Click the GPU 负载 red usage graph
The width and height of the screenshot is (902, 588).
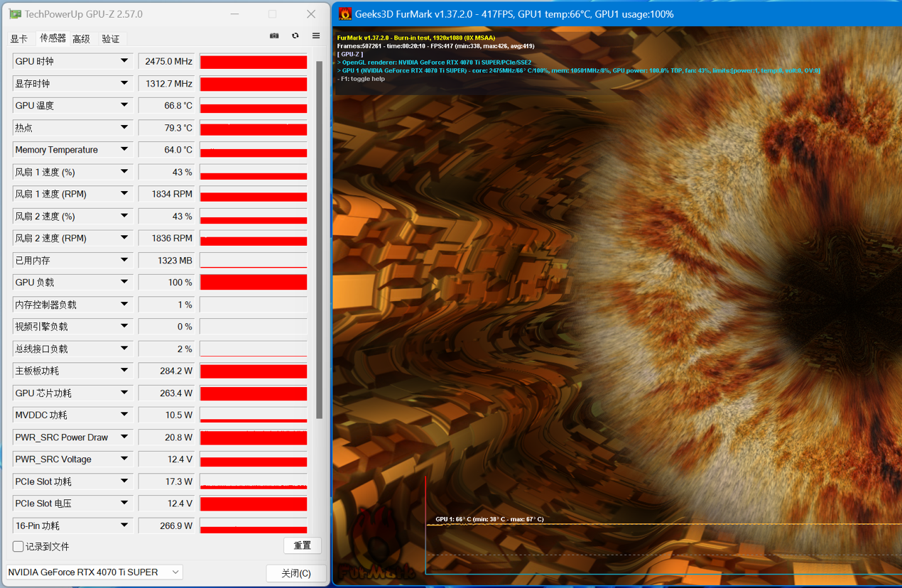254,283
